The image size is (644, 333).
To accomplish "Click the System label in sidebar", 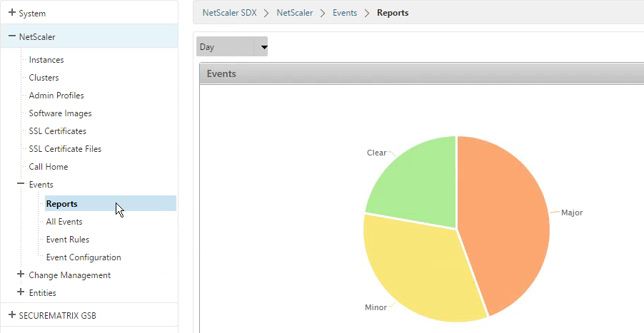I will coord(32,14).
